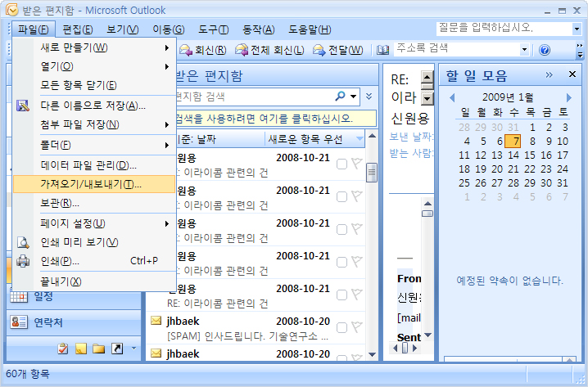
Task: Open the 편집(E) menu
Action: click(x=78, y=29)
